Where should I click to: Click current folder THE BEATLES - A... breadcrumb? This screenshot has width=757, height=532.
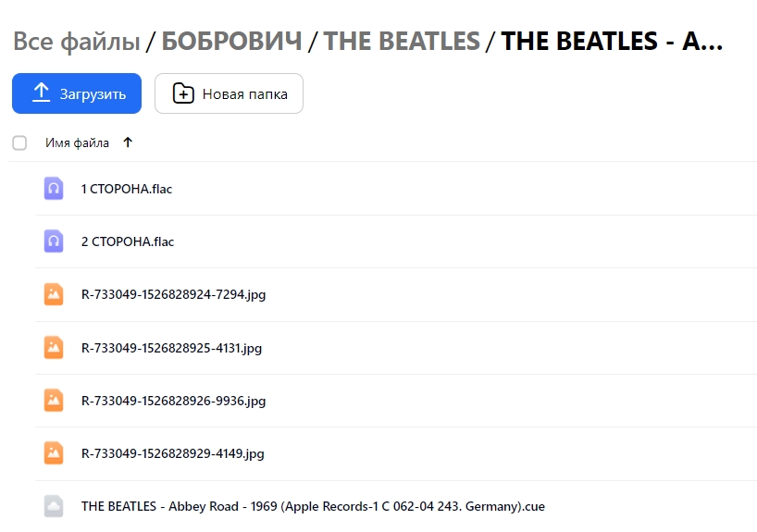point(612,41)
